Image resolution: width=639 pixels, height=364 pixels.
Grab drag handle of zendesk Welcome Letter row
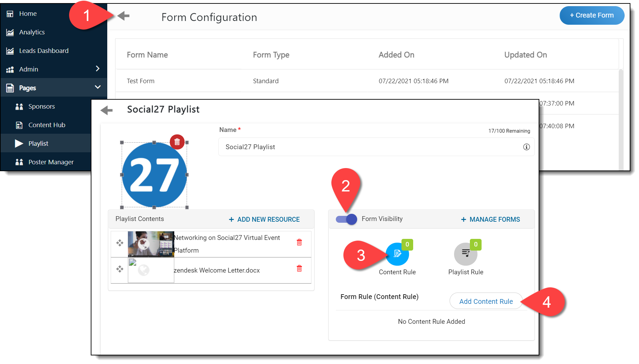[120, 269]
